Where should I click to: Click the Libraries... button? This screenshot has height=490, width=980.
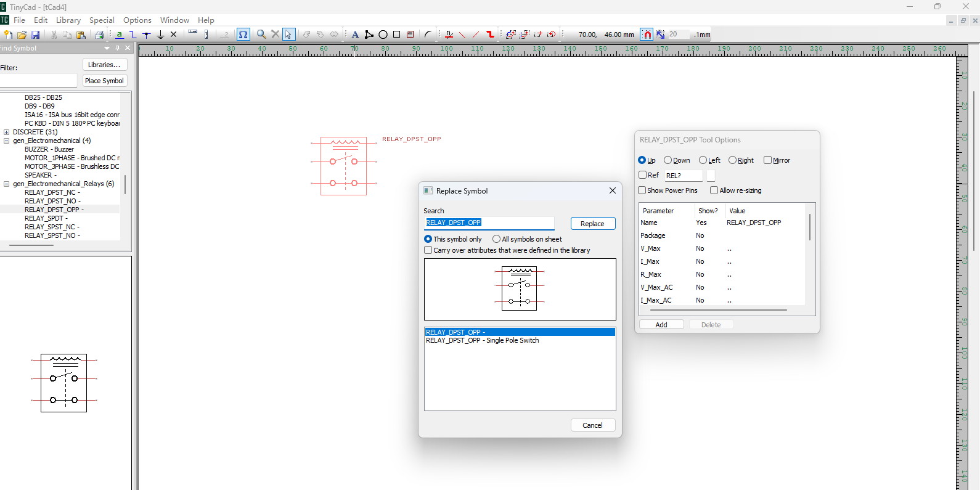click(104, 65)
